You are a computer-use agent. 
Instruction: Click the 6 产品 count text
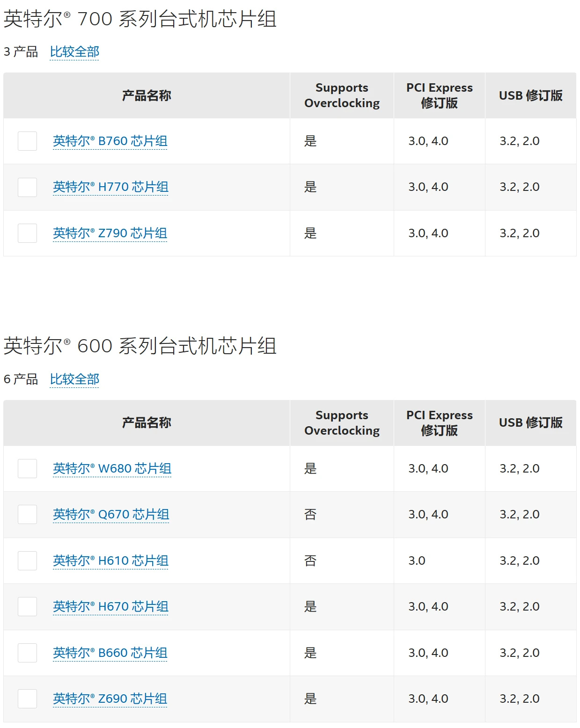point(21,379)
